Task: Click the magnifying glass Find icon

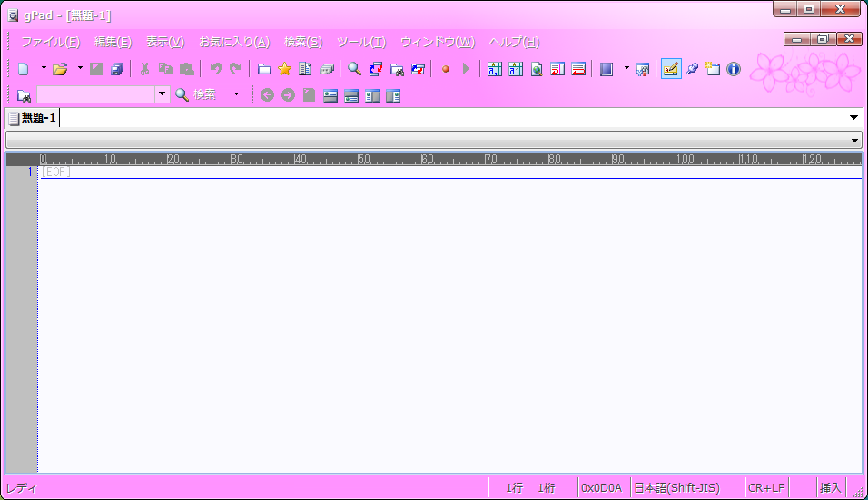Action: tap(354, 69)
